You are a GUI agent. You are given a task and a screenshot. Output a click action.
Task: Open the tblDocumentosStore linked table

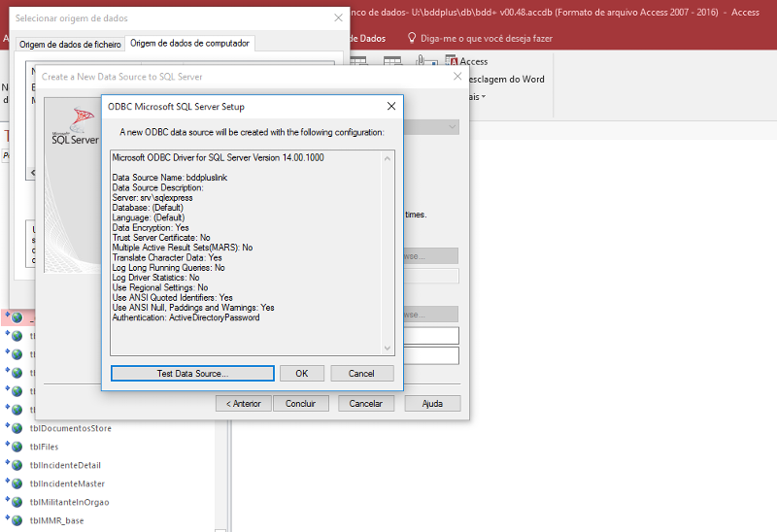tap(70, 428)
